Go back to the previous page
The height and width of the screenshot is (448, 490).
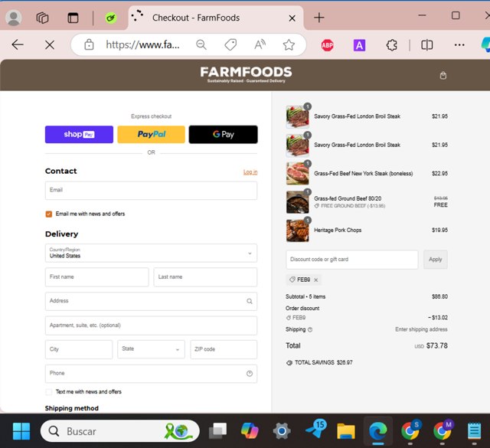[18, 44]
